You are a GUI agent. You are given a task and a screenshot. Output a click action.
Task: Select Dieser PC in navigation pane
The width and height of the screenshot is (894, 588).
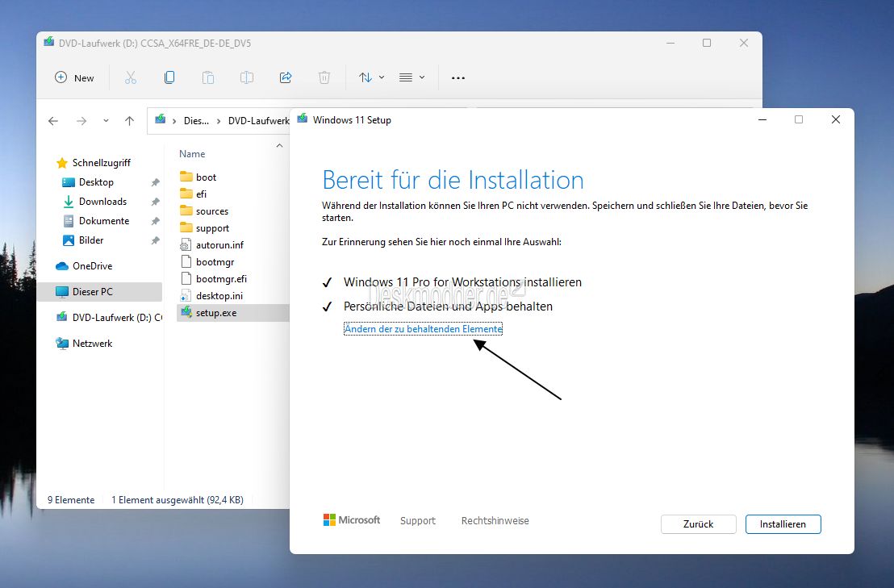pos(92,292)
